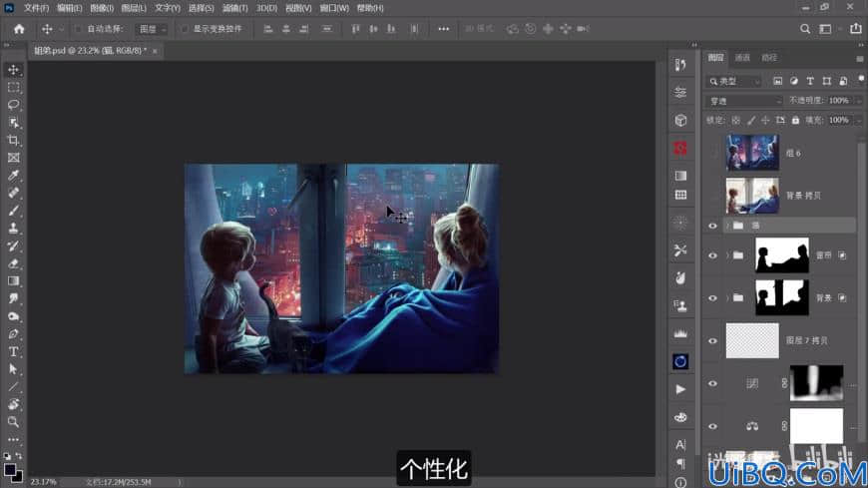Toggle visibility of the two-figure silhouette mask group
The height and width of the screenshot is (488, 868).
coord(712,255)
